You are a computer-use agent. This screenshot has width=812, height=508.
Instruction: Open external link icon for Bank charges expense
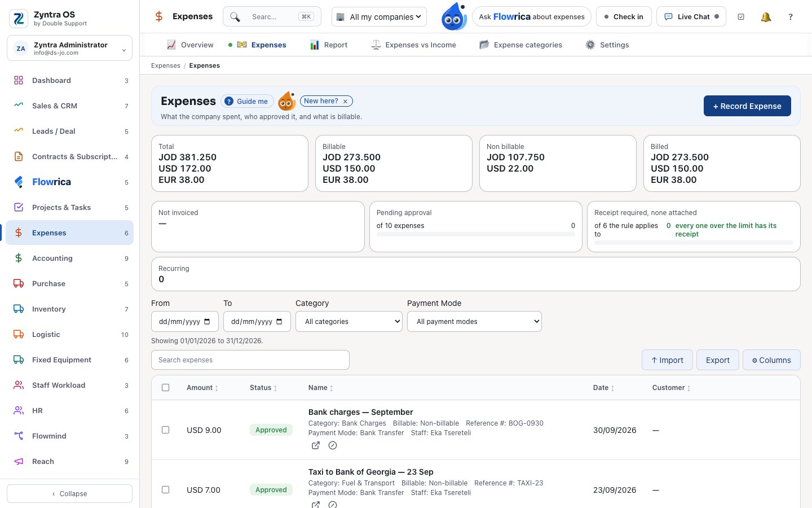pyautogui.click(x=316, y=445)
